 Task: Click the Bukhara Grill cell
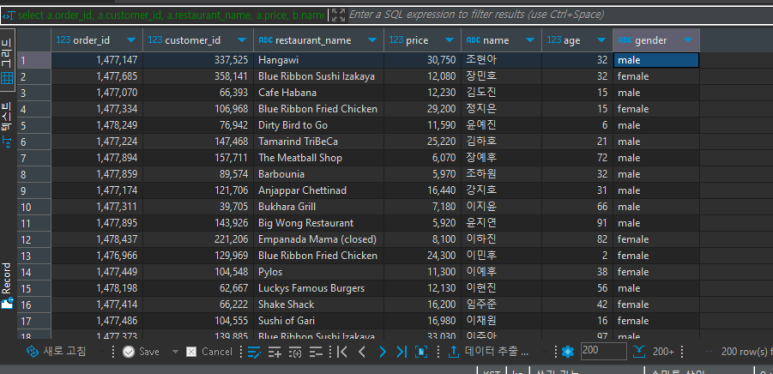[x=318, y=206]
